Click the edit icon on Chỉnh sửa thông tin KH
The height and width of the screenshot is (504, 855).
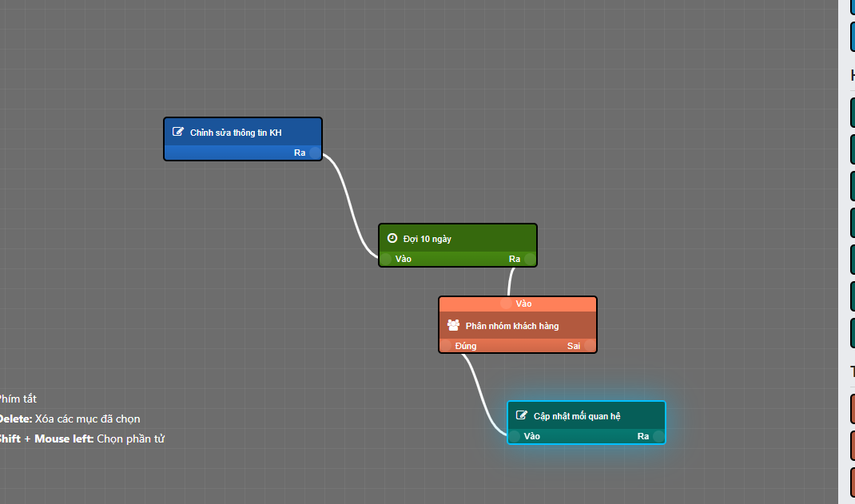pos(178,132)
